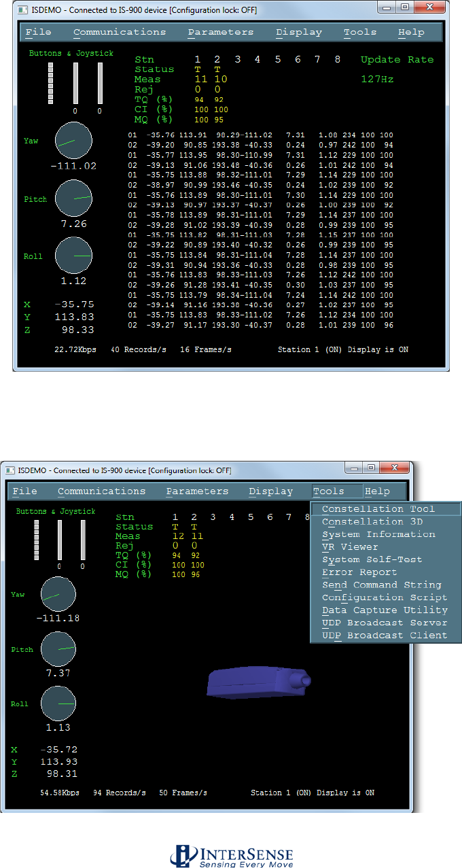Click the 54.58Kbps status entry
Screen dimensions: 462x868
point(59,793)
